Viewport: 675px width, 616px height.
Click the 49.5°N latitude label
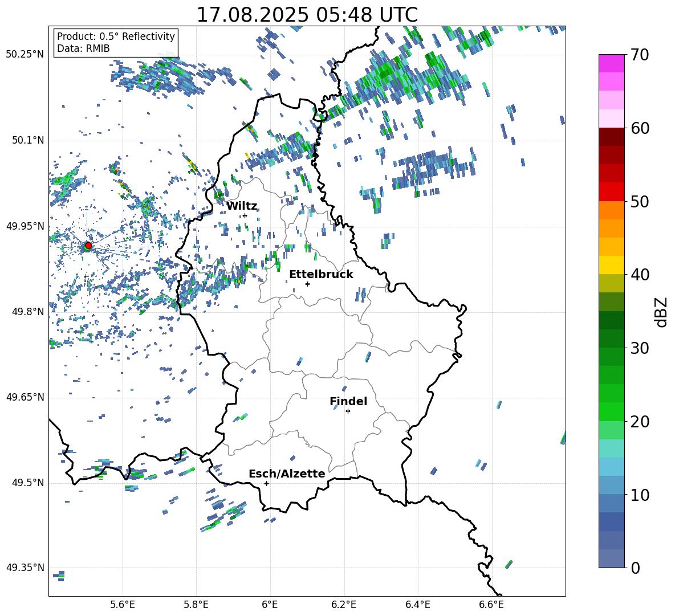[27, 483]
